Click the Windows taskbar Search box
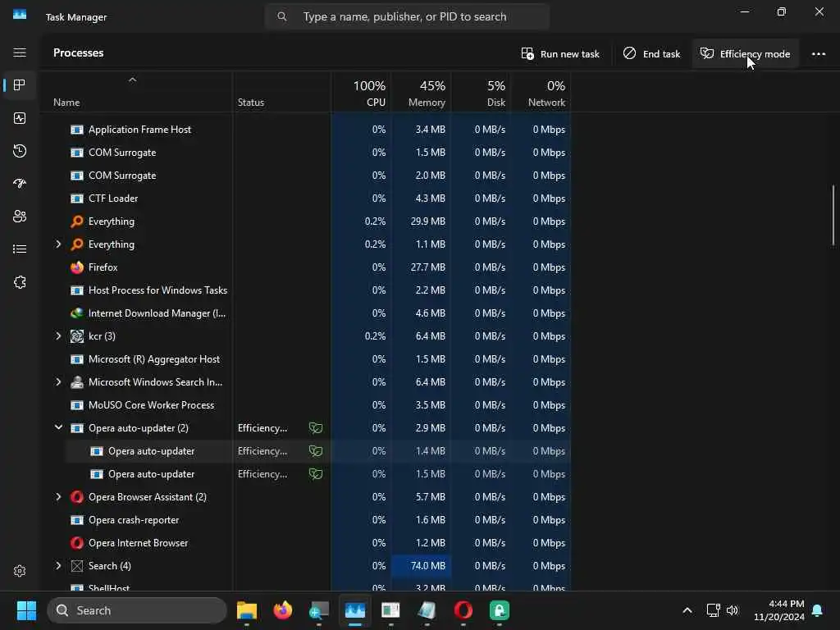Image resolution: width=840 pixels, height=630 pixels. point(137,610)
